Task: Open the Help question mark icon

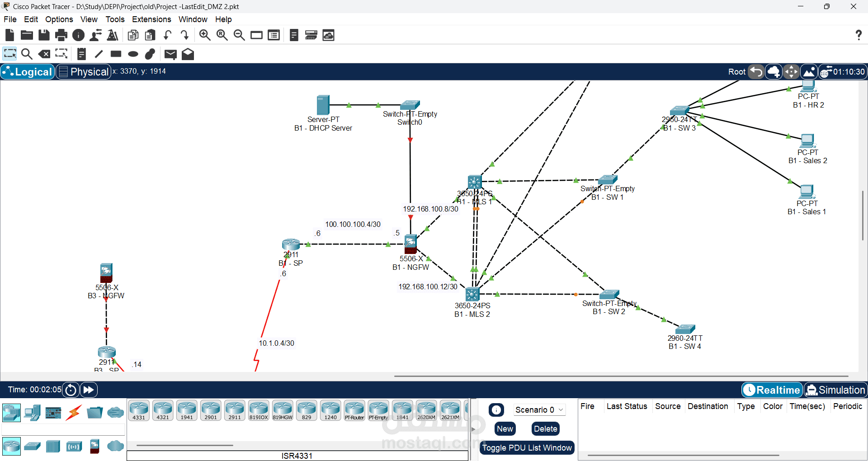Action: (x=859, y=35)
